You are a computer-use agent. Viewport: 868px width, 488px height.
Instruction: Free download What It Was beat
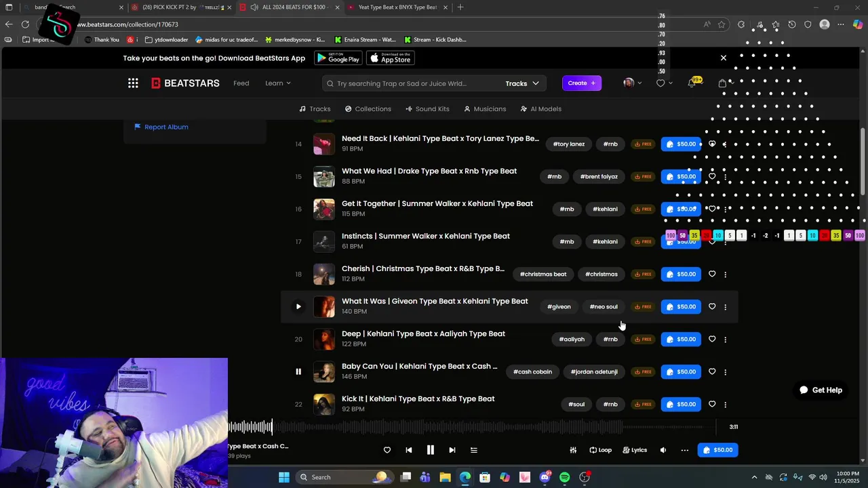643,307
